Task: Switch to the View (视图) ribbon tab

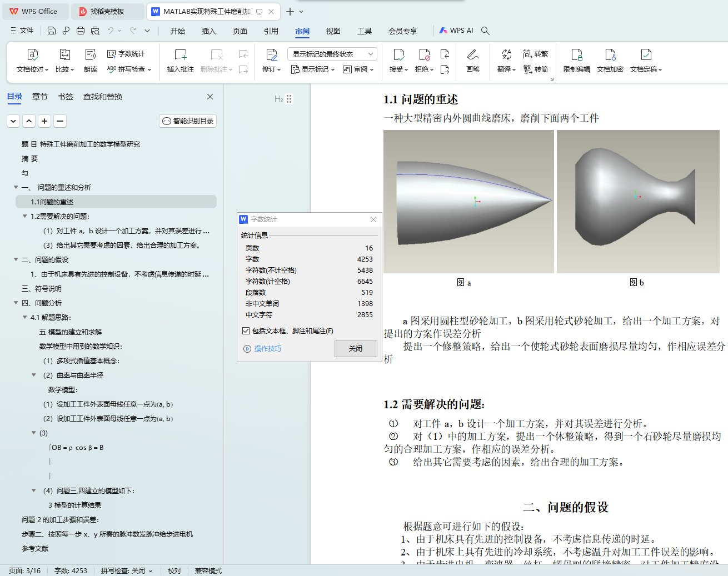Action: pos(333,31)
